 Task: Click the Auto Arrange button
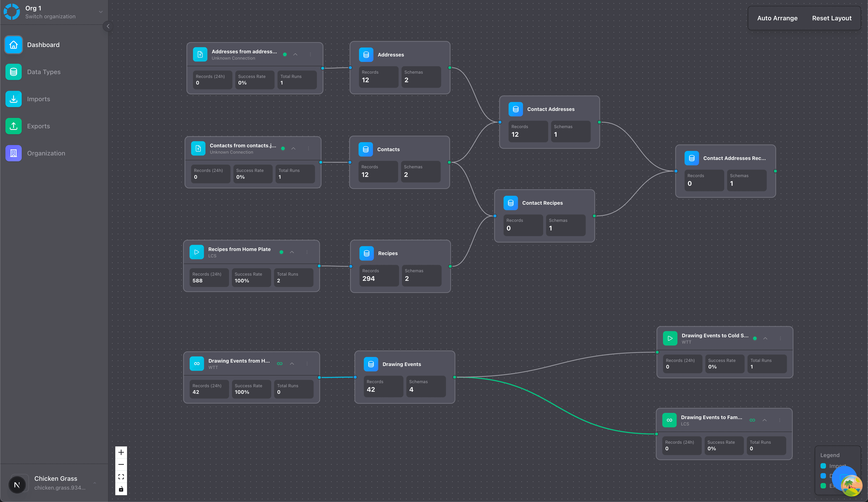pos(777,18)
